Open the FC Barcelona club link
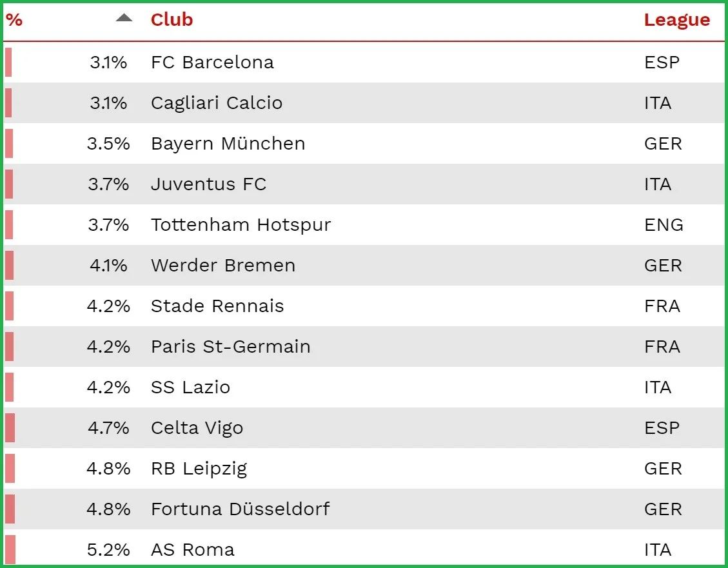Screen dimensions: 728x568 212,63
